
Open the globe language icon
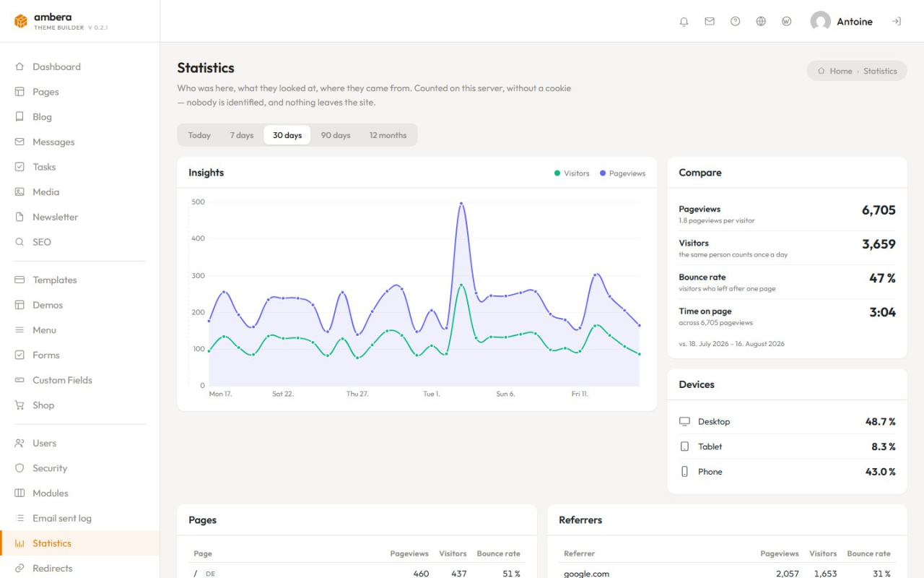(761, 22)
